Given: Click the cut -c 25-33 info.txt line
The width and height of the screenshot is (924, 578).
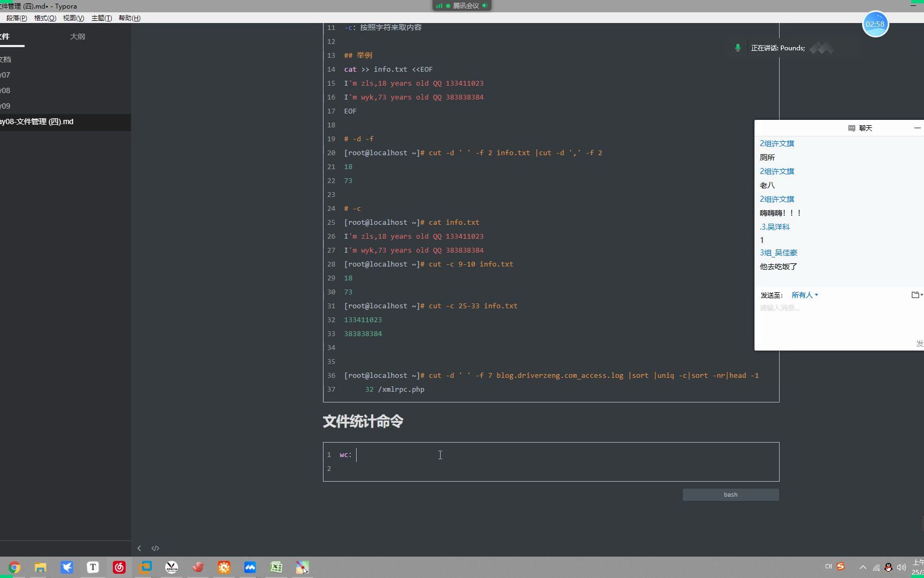Looking at the screenshot, I should 430,306.
